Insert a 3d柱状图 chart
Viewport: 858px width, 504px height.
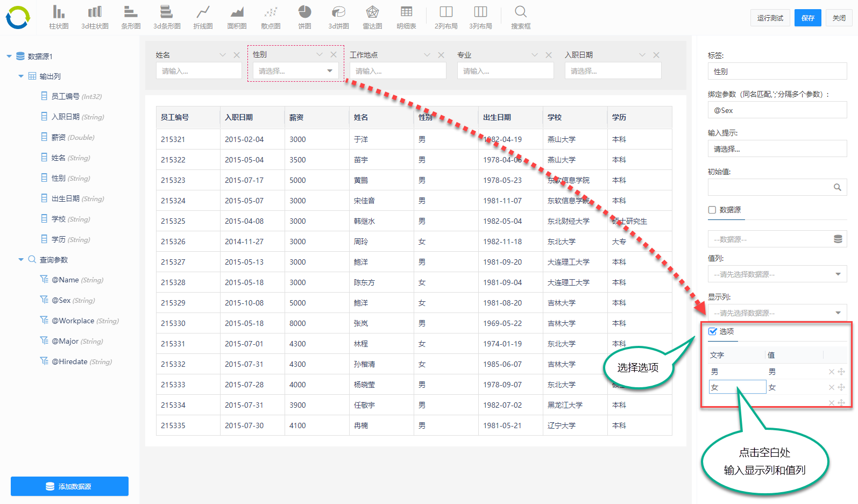pyautogui.click(x=95, y=17)
